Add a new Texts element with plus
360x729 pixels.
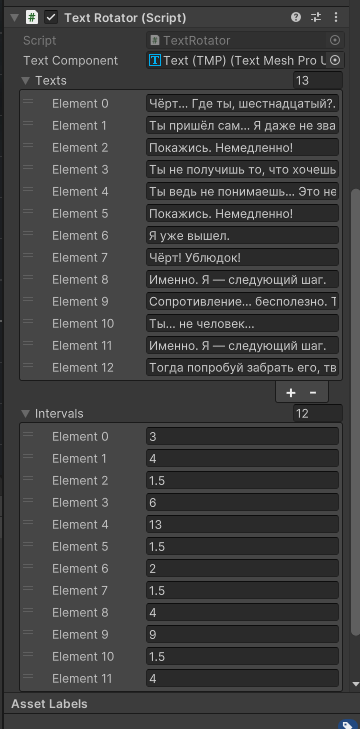pos(291,393)
